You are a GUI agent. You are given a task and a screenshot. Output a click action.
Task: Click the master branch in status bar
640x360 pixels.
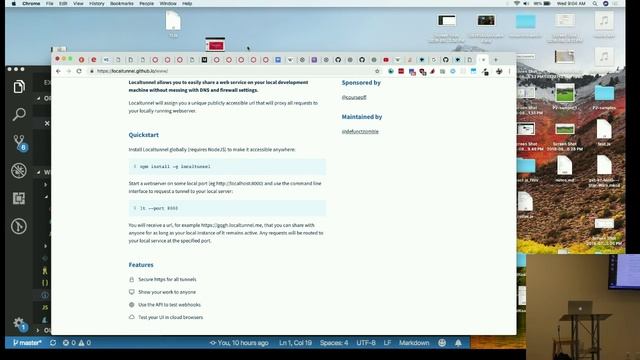27,343
